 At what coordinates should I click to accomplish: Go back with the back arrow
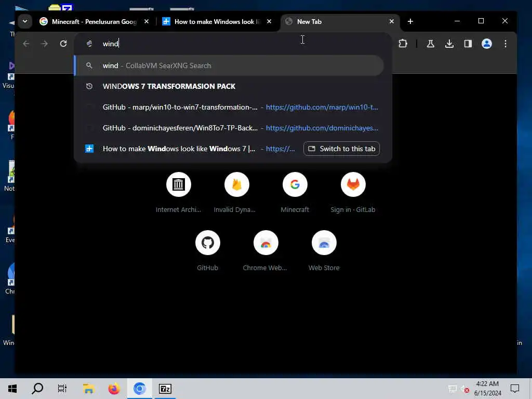point(26,44)
